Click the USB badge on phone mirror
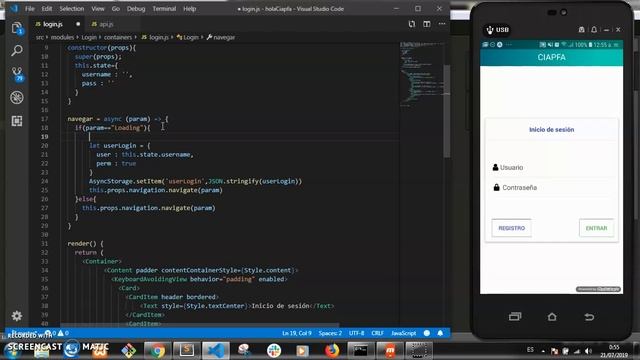The image size is (640, 360). (x=497, y=30)
